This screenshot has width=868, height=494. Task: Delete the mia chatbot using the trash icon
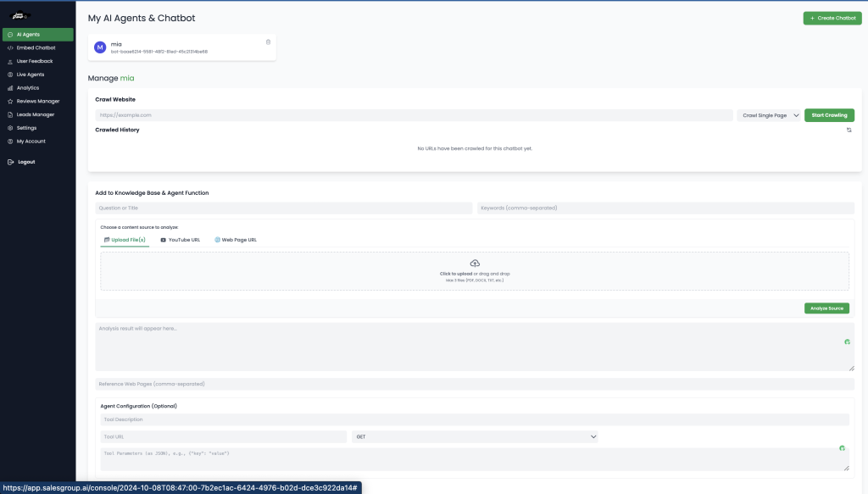coord(268,42)
